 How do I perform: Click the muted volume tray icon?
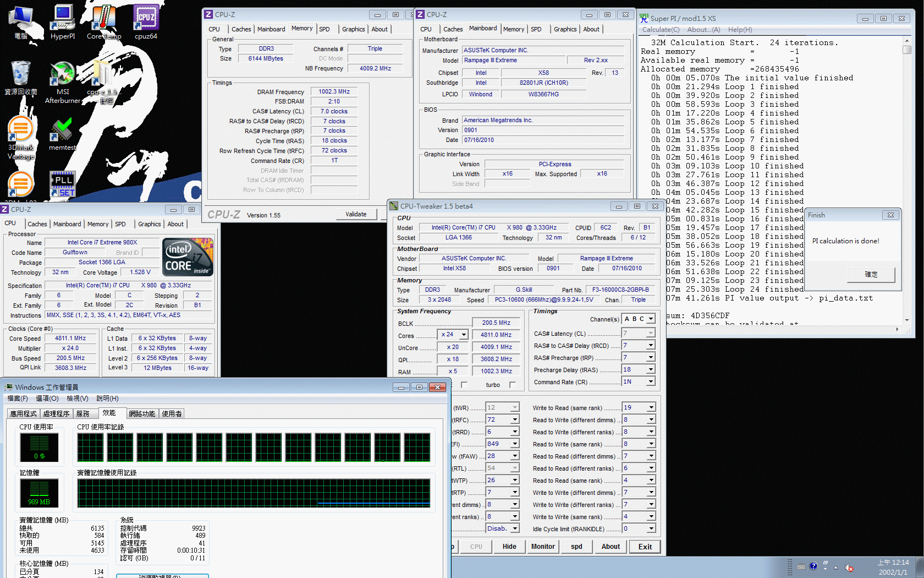pos(849,568)
